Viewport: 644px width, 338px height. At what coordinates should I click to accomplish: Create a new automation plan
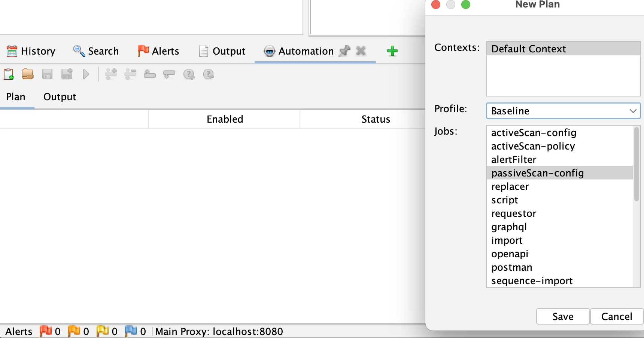point(9,74)
